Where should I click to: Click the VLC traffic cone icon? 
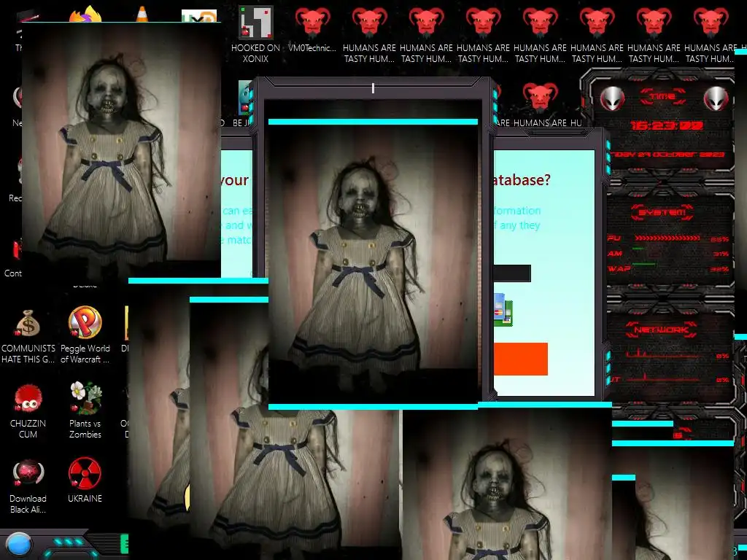click(142, 14)
